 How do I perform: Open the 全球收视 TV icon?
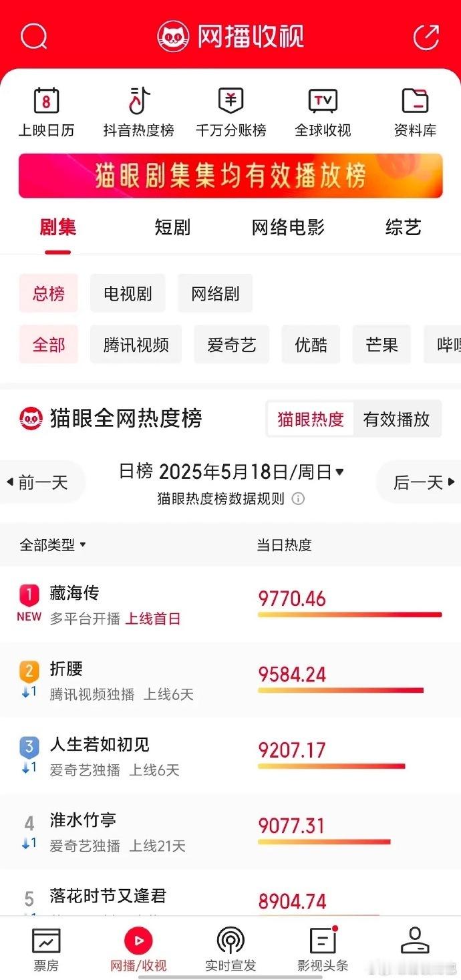point(323,101)
